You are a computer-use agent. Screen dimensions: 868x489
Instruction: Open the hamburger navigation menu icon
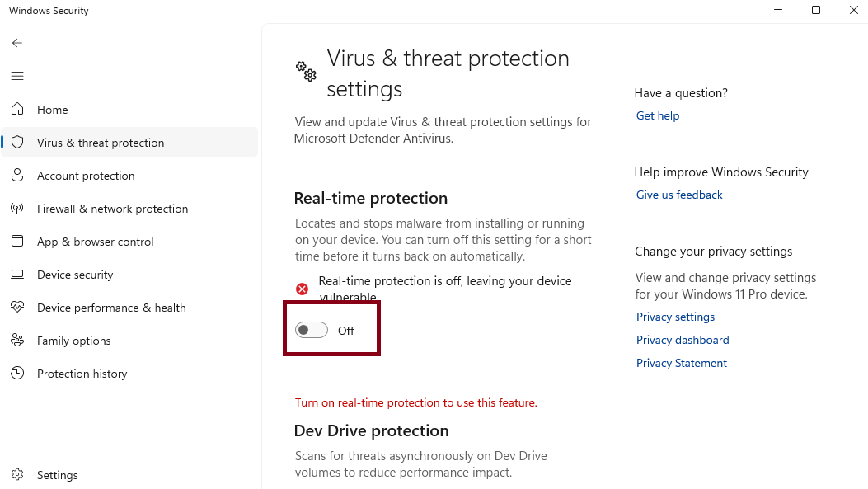click(17, 76)
